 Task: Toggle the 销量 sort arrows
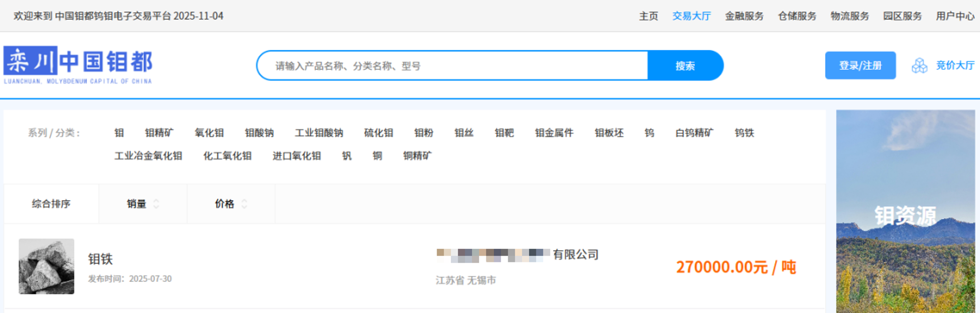[x=156, y=204]
